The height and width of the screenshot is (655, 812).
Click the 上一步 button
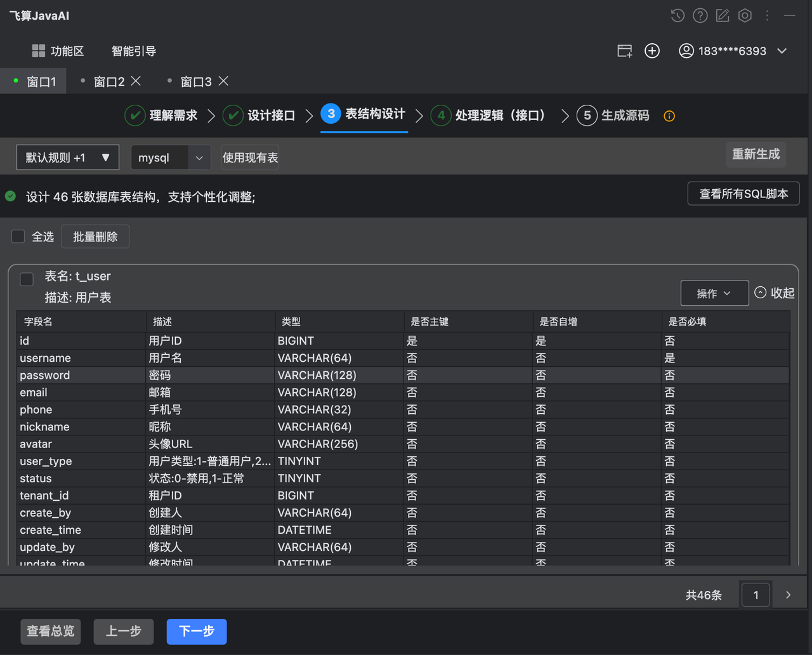pyautogui.click(x=124, y=631)
